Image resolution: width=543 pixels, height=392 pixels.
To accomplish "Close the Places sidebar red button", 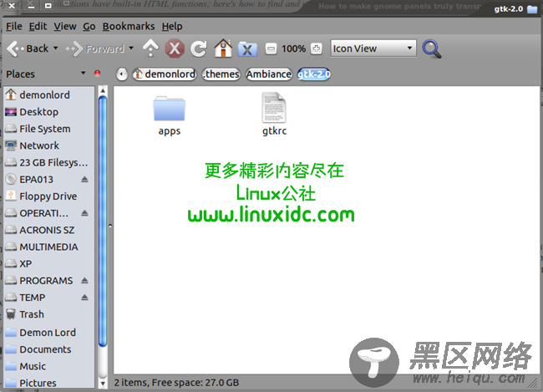I will click(97, 73).
